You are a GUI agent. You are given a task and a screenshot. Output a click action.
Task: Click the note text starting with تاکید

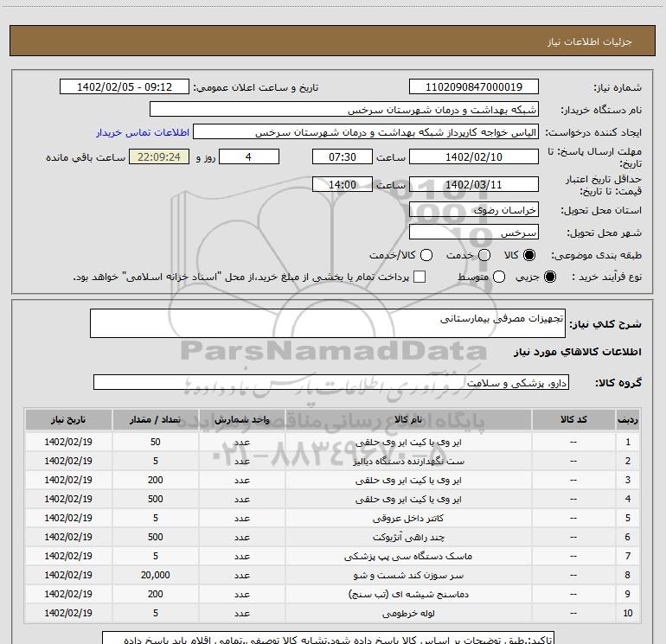(338, 639)
